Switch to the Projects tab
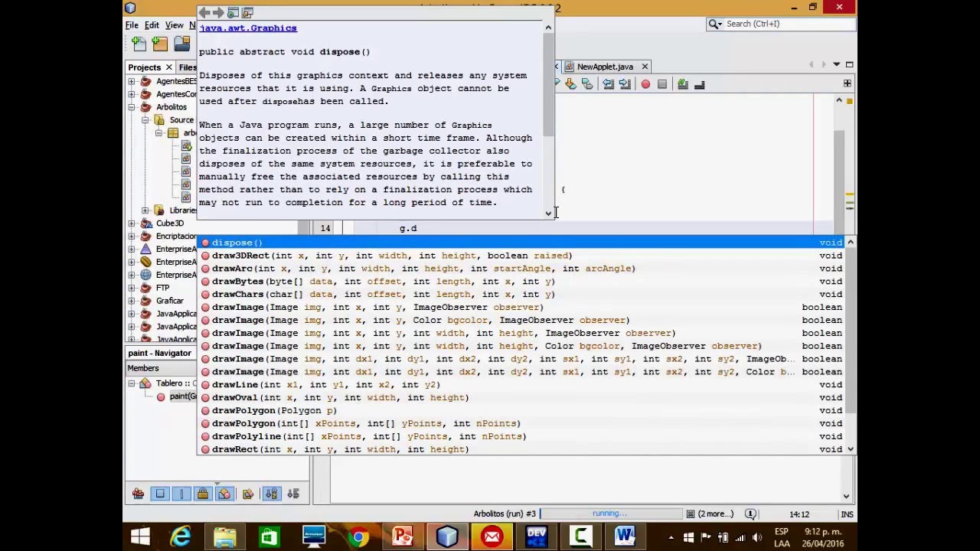 (145, 67)
